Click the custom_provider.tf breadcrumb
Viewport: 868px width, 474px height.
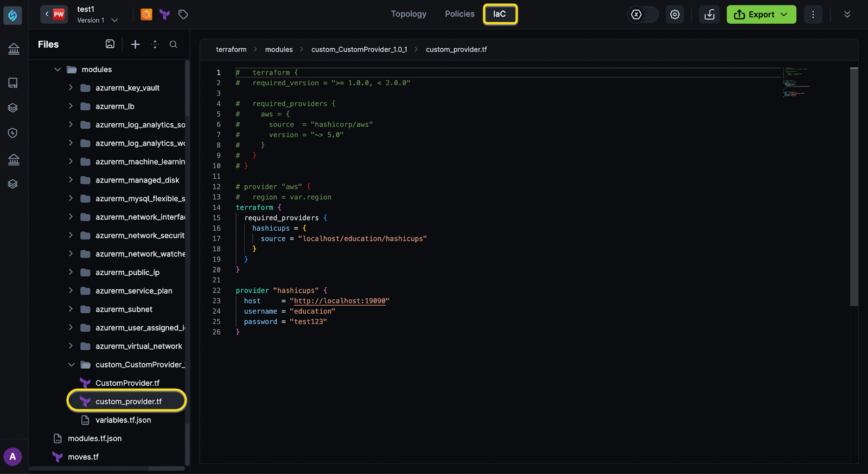(x=456, y=49)
